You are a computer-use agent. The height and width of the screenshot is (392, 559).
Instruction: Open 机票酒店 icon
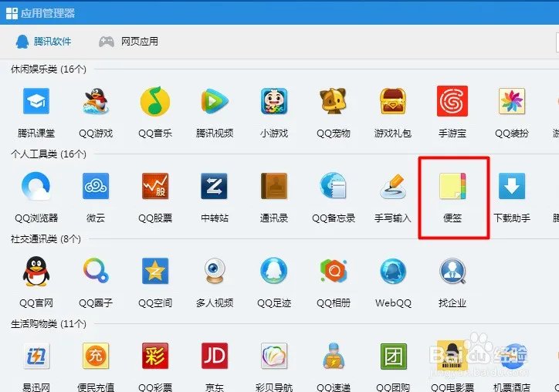point(512,356)
